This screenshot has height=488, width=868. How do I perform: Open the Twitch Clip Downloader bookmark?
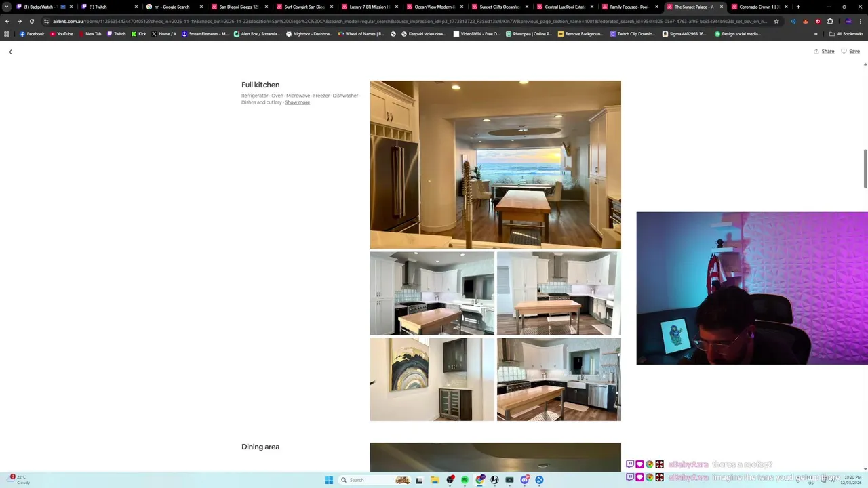(633, 34)
